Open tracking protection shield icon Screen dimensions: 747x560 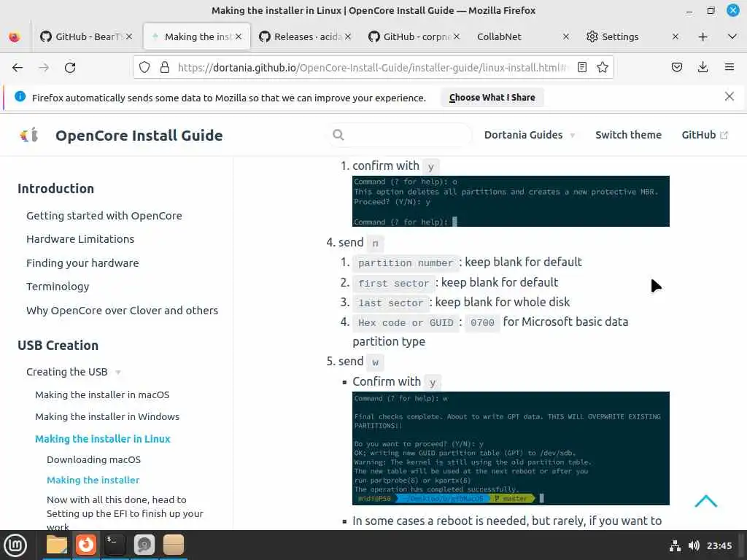[144, 68]
